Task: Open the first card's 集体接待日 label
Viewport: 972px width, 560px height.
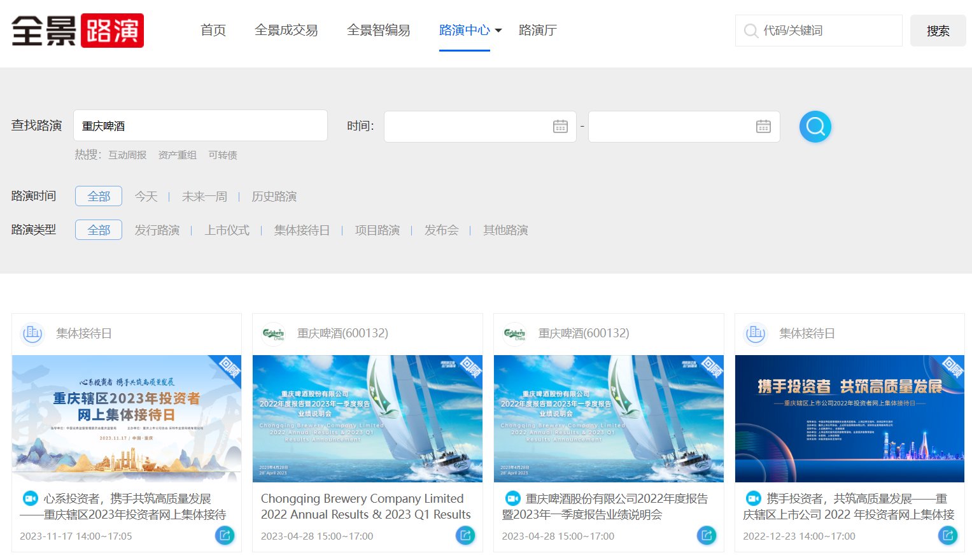Action: (x=84, y=333)
